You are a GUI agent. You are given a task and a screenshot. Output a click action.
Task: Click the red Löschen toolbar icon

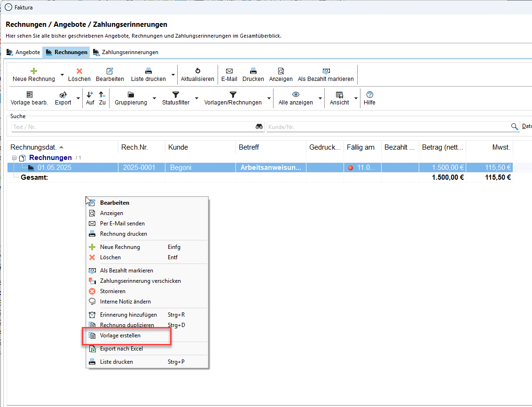[x=79, y=71]
